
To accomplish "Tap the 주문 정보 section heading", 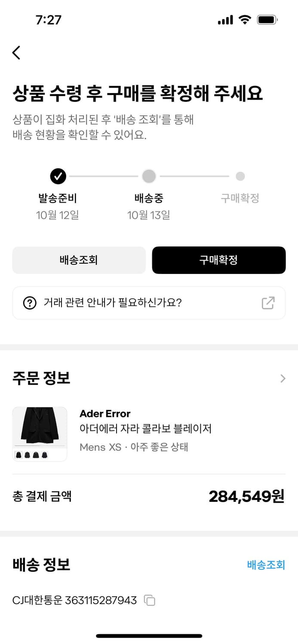I will tap(41, 378).
